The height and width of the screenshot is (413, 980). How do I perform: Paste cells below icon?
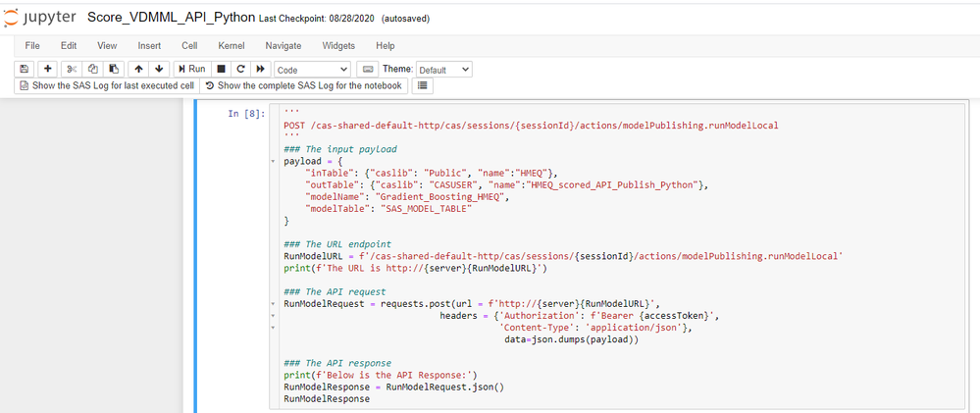click(x=114, y=70)
